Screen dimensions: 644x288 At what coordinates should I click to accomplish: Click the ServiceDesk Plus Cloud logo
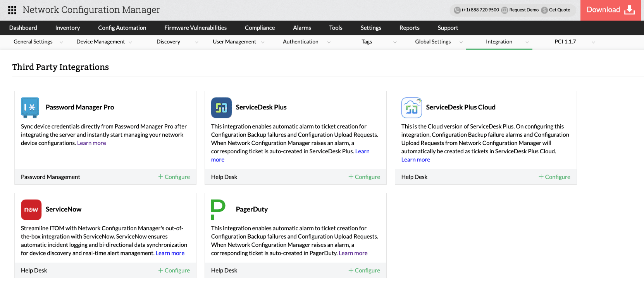click(x=412, y=108)
